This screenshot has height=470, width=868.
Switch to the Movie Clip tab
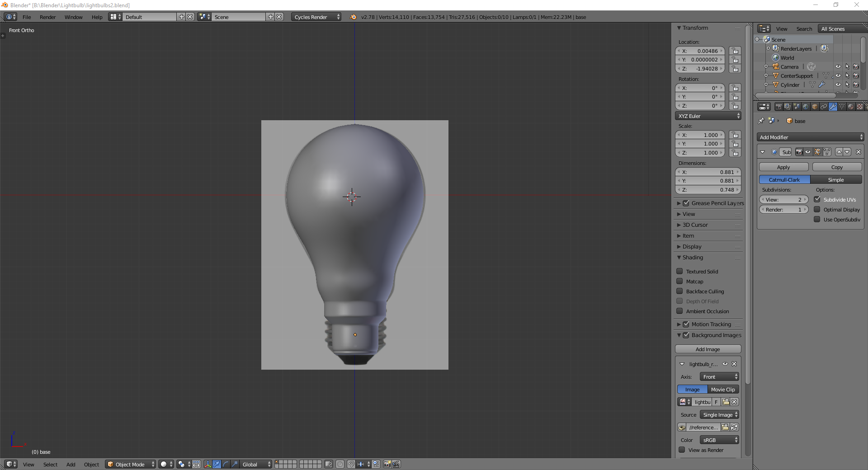[722, 389]
